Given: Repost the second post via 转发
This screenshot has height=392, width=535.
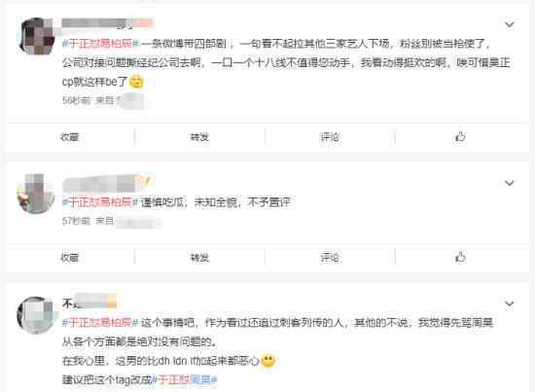Looking at the screenshot, I should tap(199, 258).
